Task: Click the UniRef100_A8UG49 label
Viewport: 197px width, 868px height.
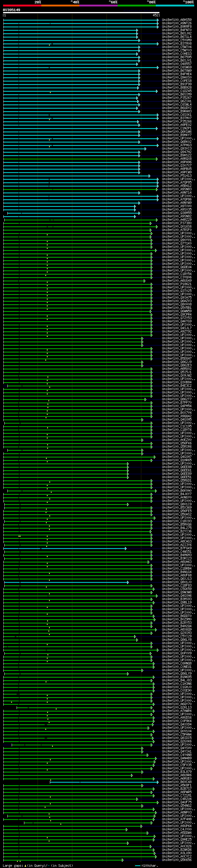Action: tap(177, 281)
